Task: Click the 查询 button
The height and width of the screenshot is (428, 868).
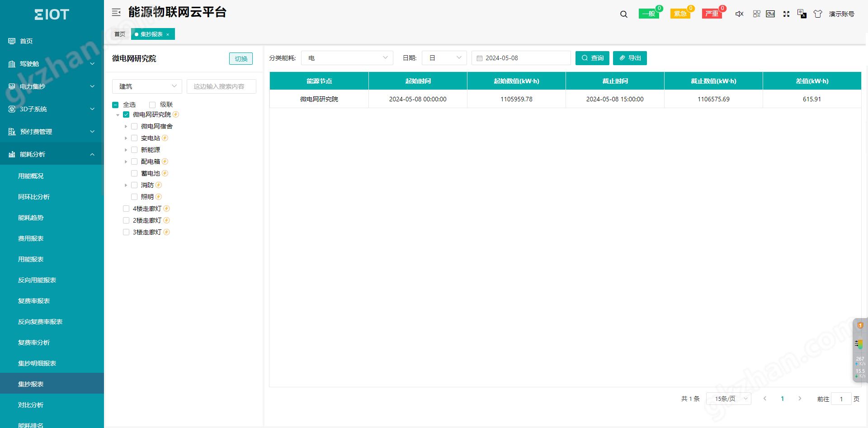Action: tap(592, 58)
